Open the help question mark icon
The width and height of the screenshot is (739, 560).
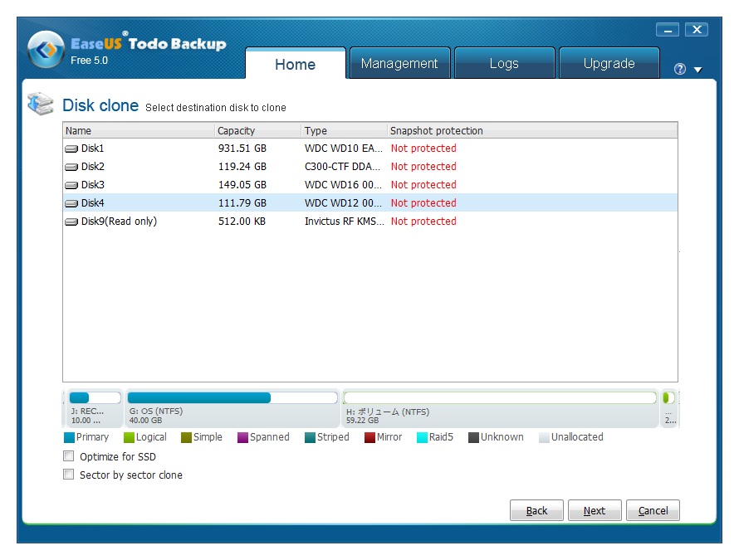pos(680,70)
